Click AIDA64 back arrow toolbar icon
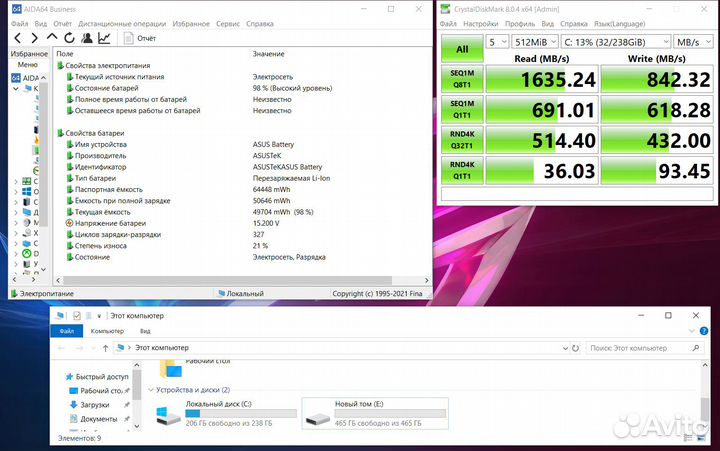Screen dimensions: 720x451 point(18,38)
